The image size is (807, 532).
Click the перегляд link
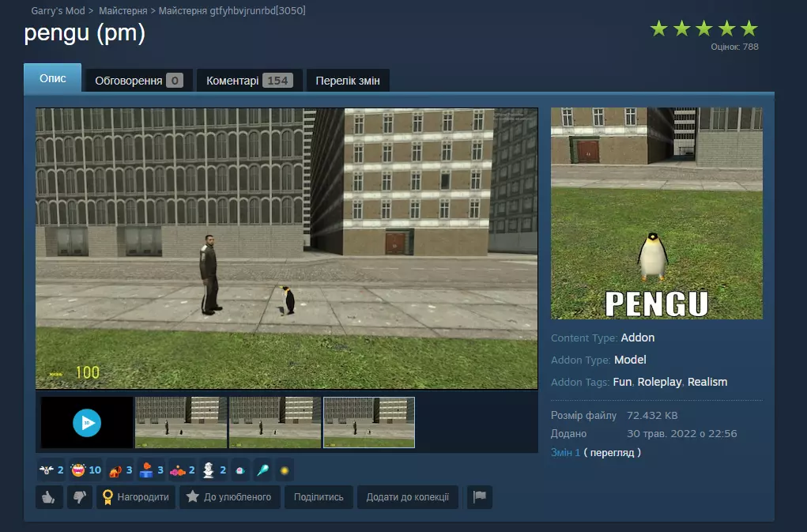pyautogui.click(x=612, y=453)
